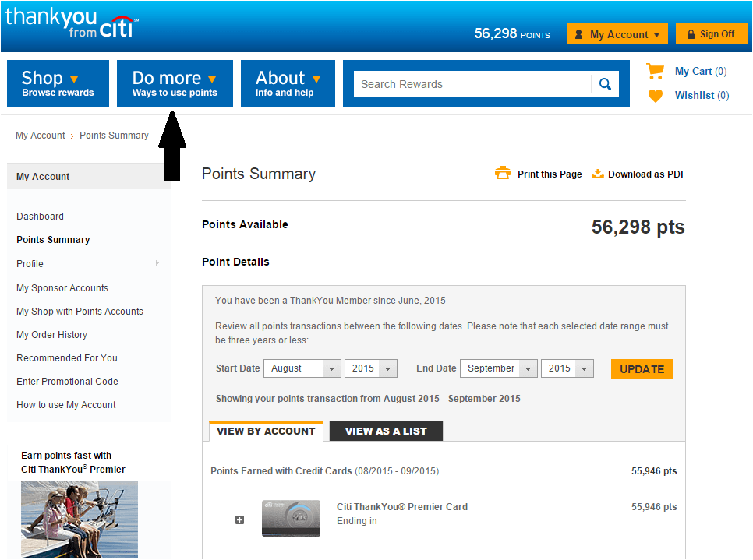Click the Citi ThankYou Premier card thumbnail
The height and width of the screenshot is (560, 753).
tap(291, 518)
